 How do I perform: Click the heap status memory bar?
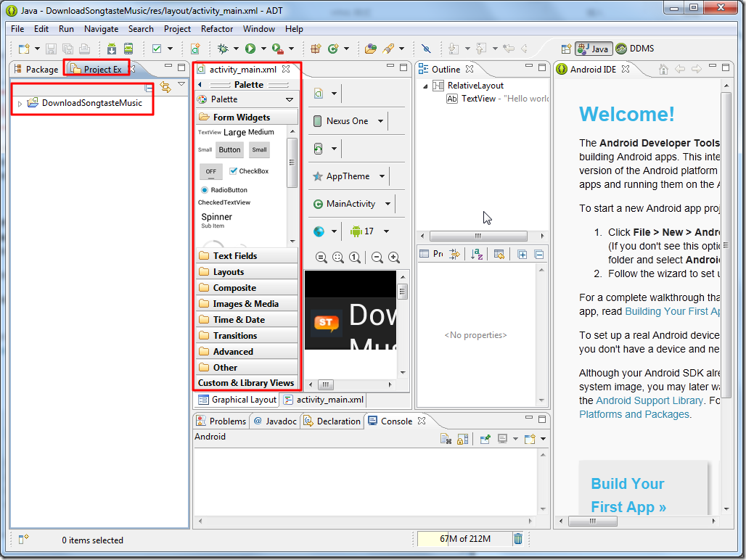pyautogui.click(x=464, y=539)
